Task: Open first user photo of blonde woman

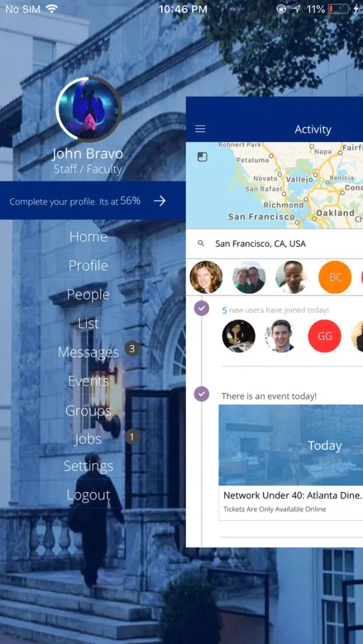Action: click(x=206, y=277)
